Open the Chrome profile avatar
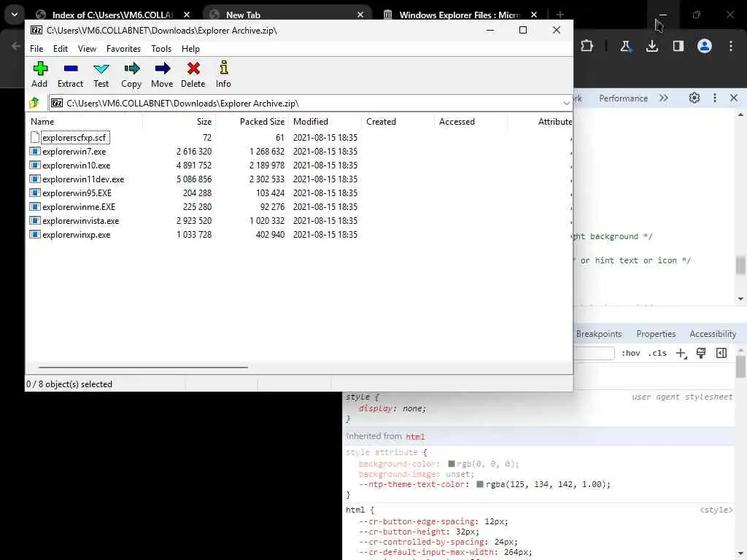Image resolution: width=747 pixels, height=560 pixels. 705,46
